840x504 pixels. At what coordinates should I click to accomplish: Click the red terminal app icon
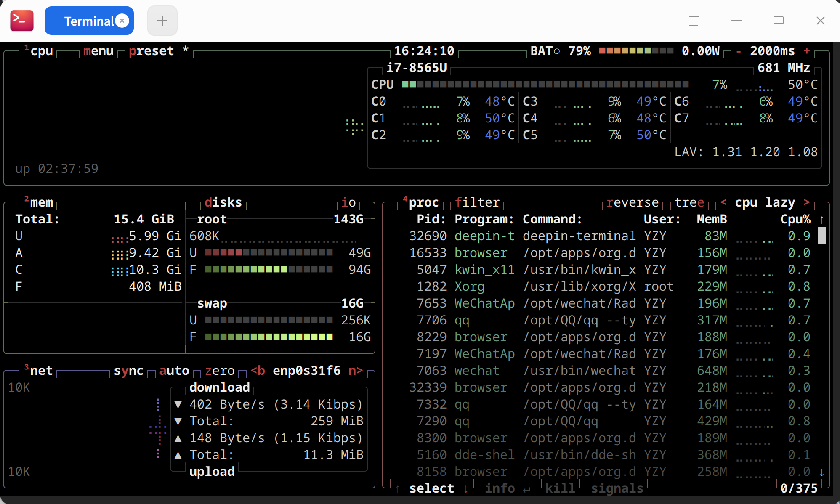click(22, 21)
